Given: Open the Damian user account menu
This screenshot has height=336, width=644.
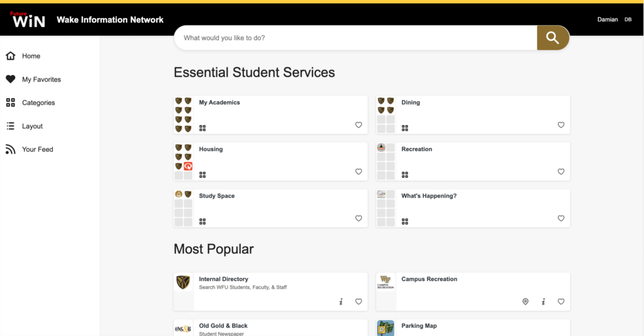Looking at the screenshot, I should [x=608, y=20].
